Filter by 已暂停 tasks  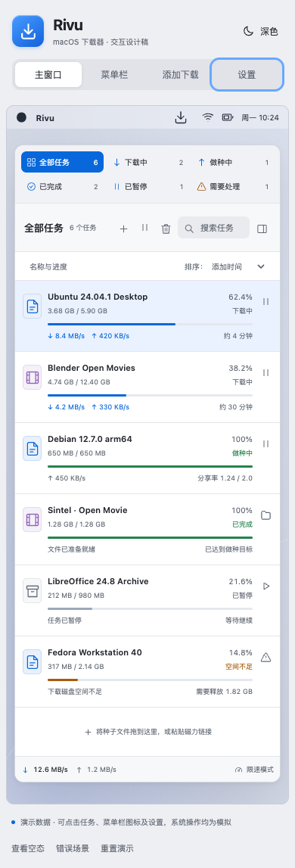147,187
